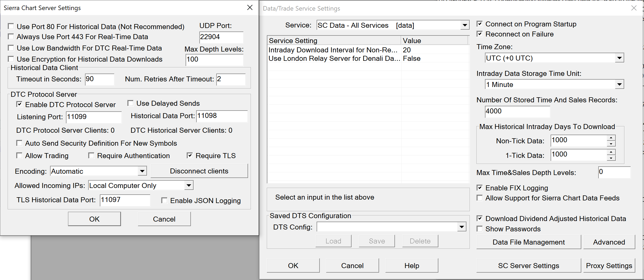Open the Service dropdown list
644x280 pixels.
465,25
